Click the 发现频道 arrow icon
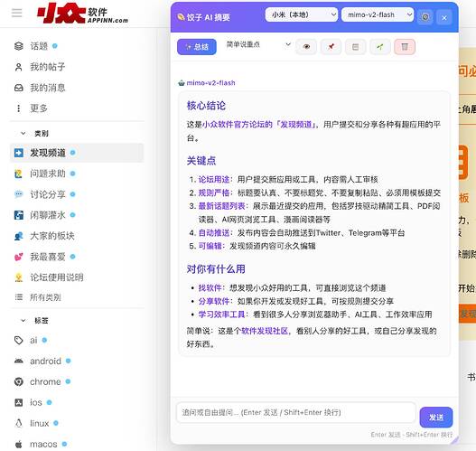This screenshot has width=476, height=451. 19,153
